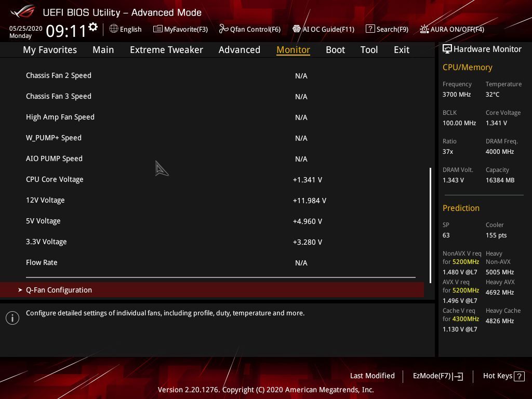Click the Hardware Monitor display icon
Image resolution: width=532 pixels, height=399 pixels.
tap(447, 49)
